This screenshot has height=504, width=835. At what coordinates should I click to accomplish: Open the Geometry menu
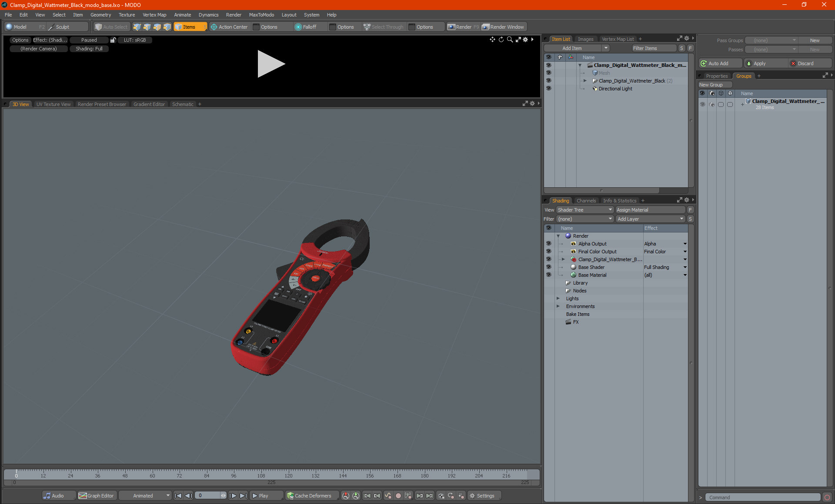(x=100, y=15)
